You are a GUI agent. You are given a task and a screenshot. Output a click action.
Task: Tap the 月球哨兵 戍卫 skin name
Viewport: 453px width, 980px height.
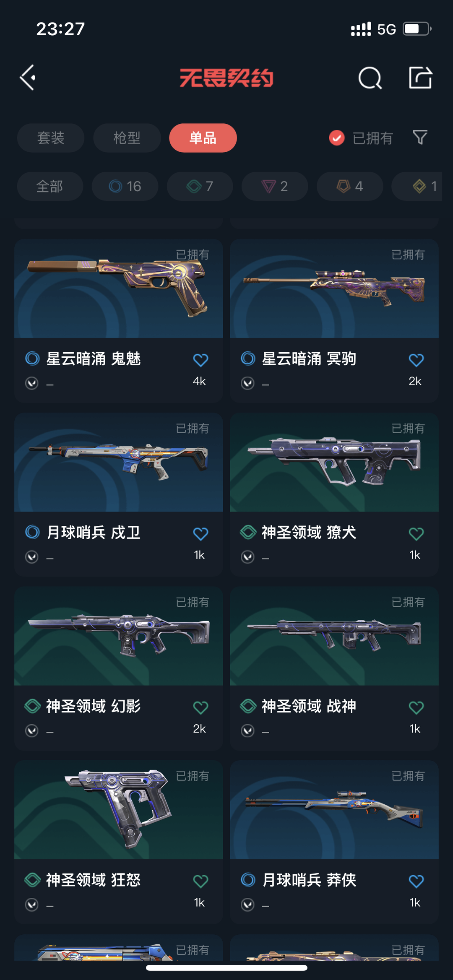coord(94,533)
